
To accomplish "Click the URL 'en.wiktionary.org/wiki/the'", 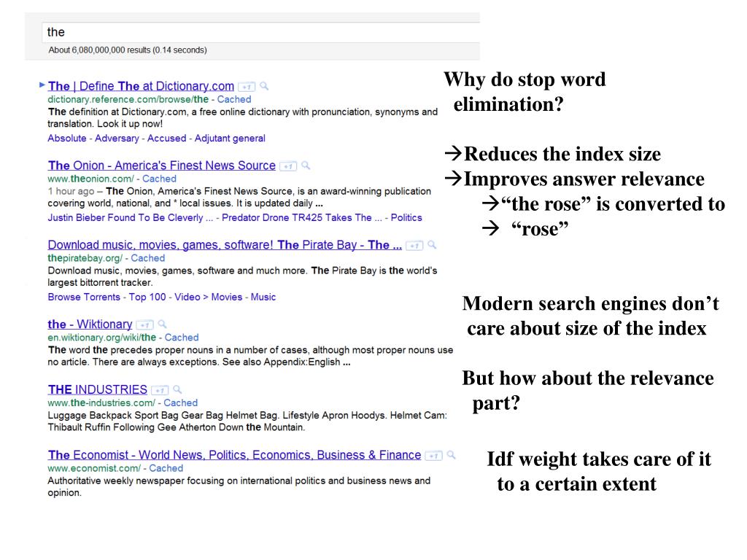I will (101, 338).
